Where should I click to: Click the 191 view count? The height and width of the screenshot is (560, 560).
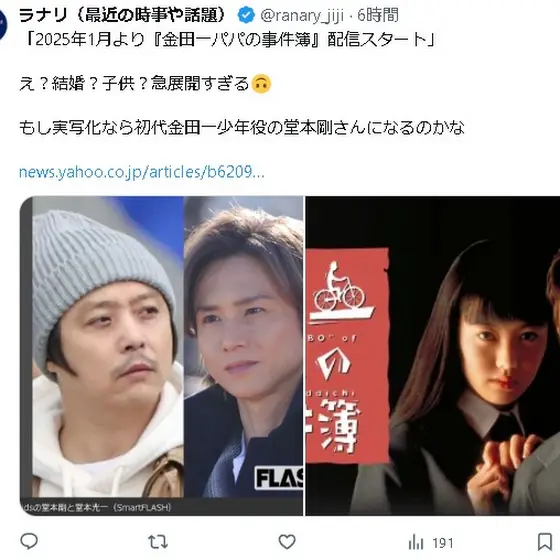442,543
